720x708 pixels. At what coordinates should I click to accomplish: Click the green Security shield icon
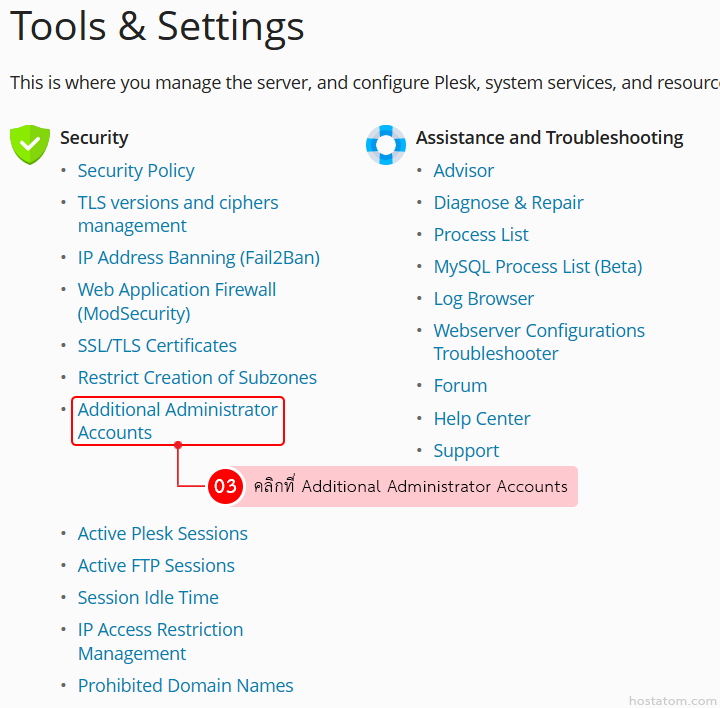[30, 144]
